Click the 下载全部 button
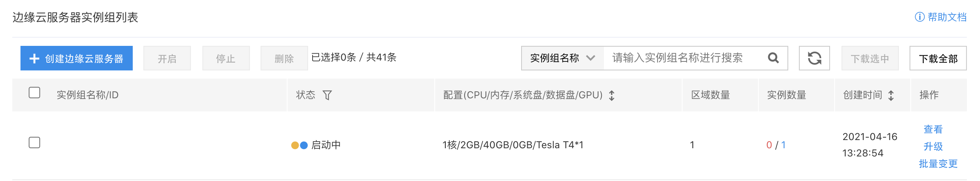Viewport: 980px width, 181px height. (938, 58)
